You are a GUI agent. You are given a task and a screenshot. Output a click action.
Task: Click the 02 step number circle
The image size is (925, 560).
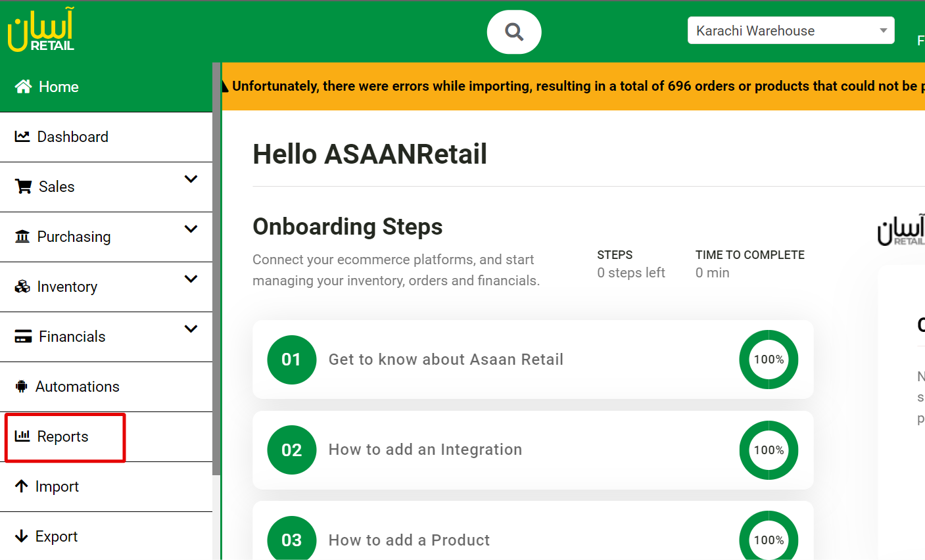click(x=292, y=450)
